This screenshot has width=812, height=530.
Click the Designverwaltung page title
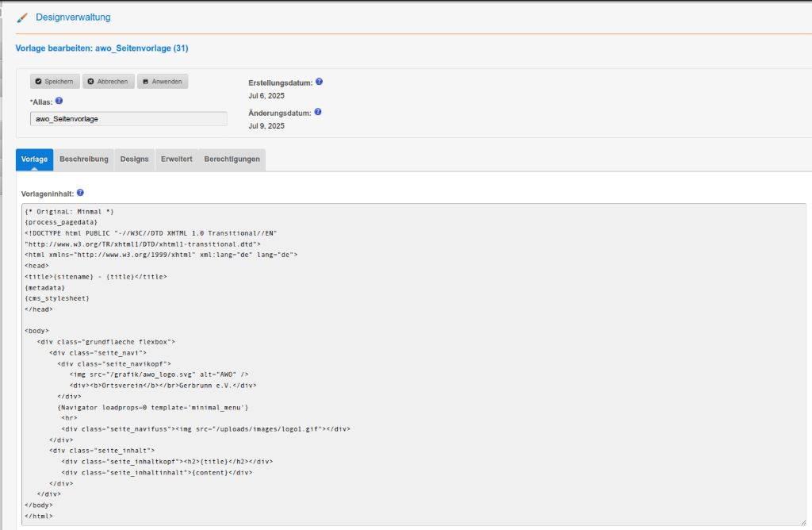(x=73, y=17)
